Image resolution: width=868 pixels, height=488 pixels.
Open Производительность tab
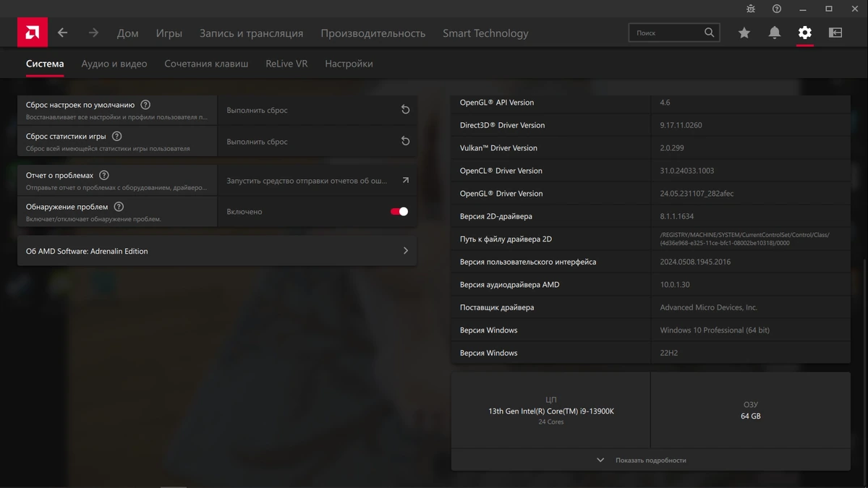click(373, 33)
